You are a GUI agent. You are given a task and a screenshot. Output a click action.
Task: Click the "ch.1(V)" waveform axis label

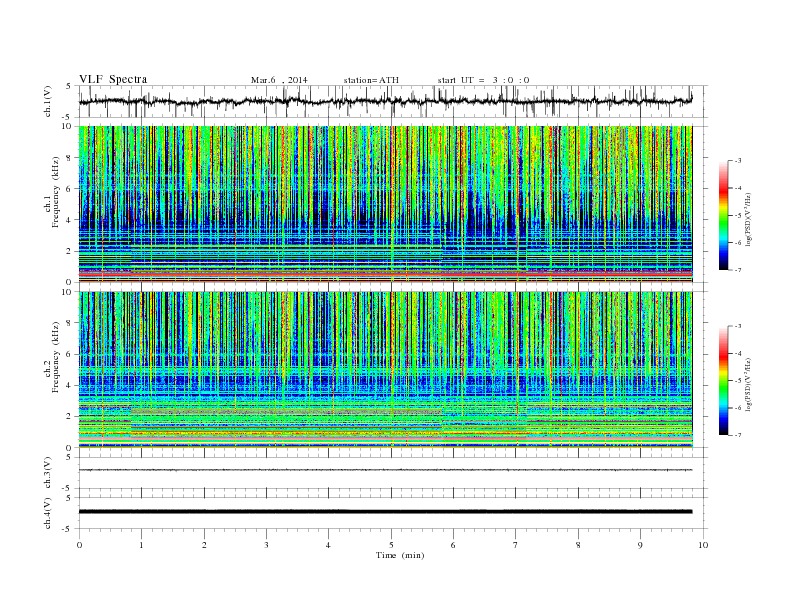click(48, 101)
